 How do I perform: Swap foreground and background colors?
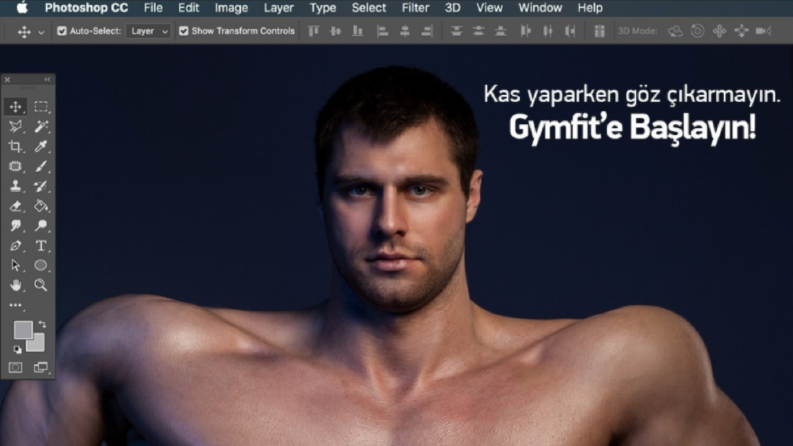(42, 325)
